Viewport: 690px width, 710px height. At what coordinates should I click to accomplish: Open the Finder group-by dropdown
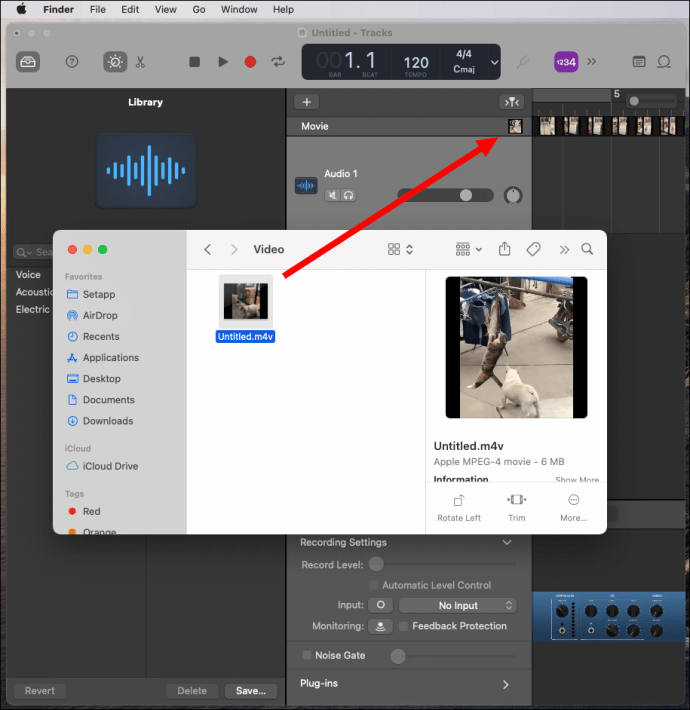469,249
